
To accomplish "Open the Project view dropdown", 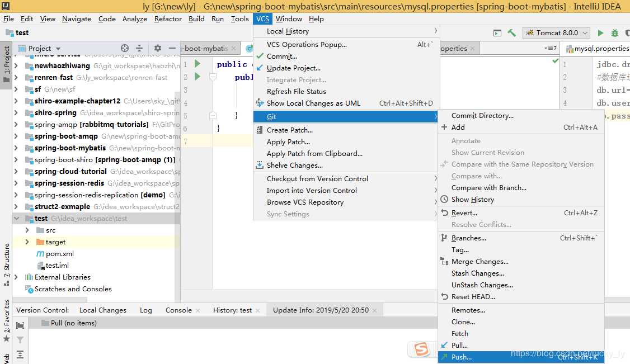I will 58,49.
